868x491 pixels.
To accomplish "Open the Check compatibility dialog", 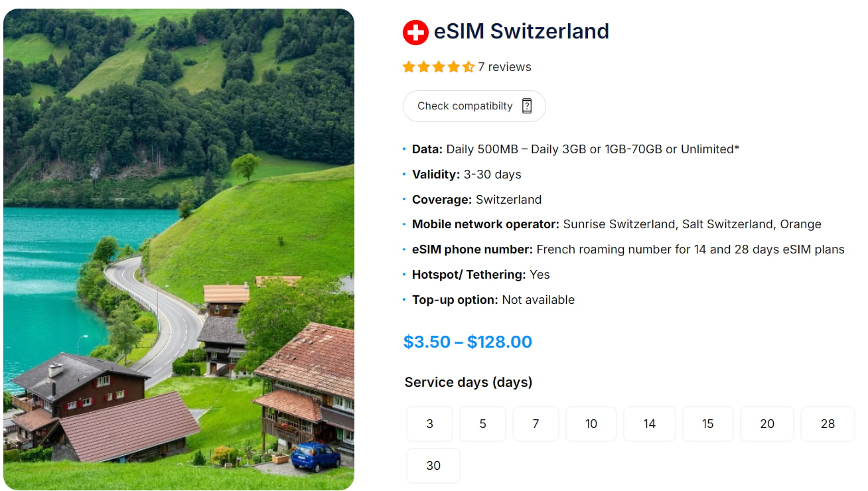I will coord(474,105).
